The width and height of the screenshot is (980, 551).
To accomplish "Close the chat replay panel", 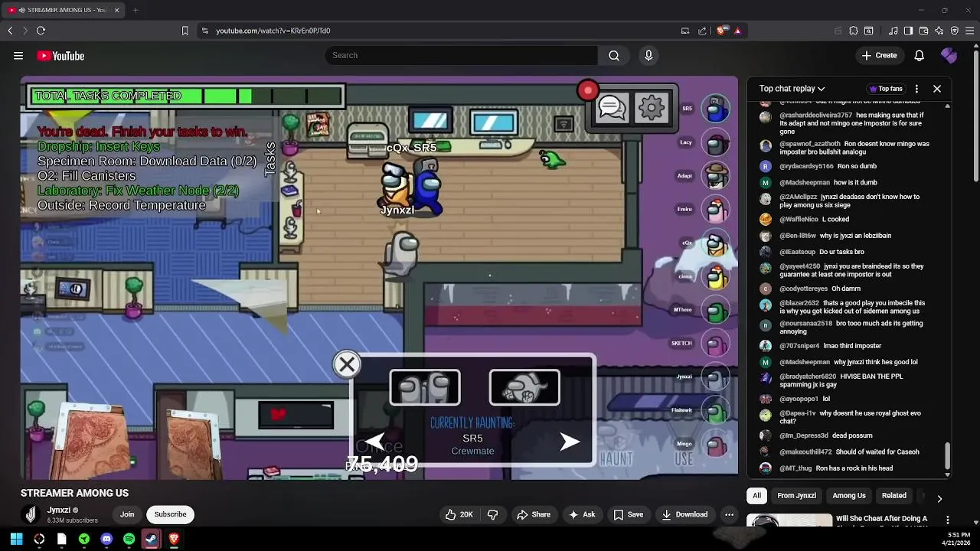I will coord(937,89).
